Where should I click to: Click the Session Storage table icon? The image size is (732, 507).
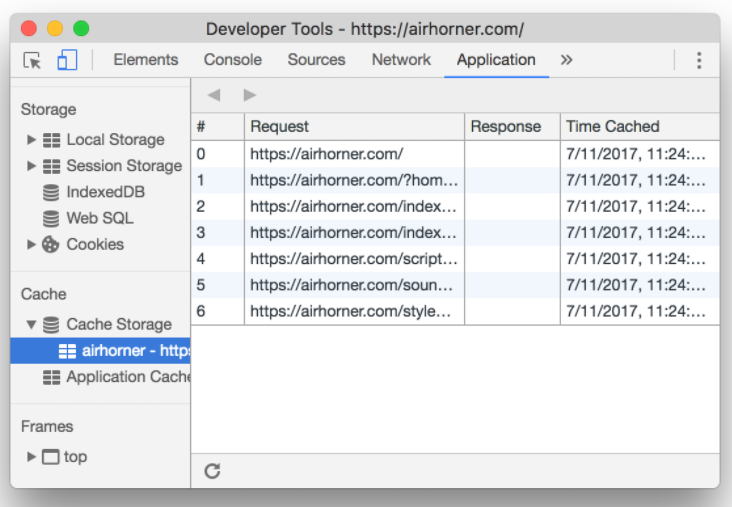coord(51,166)
